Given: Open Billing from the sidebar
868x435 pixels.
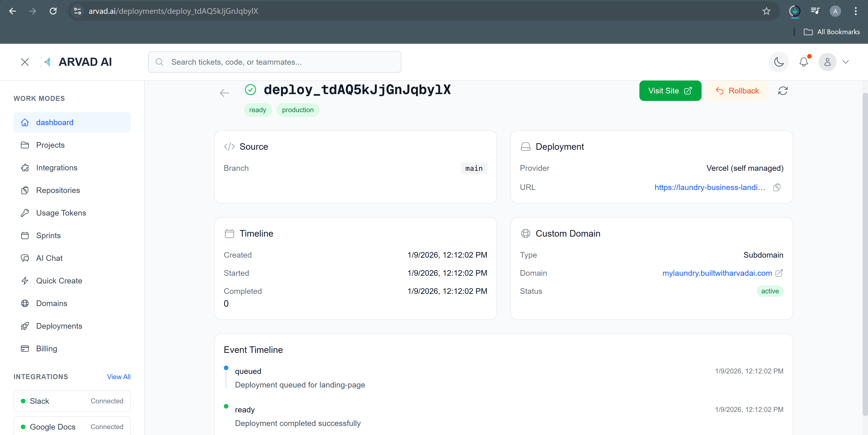Looking at the screenshot, I should 47,348.
